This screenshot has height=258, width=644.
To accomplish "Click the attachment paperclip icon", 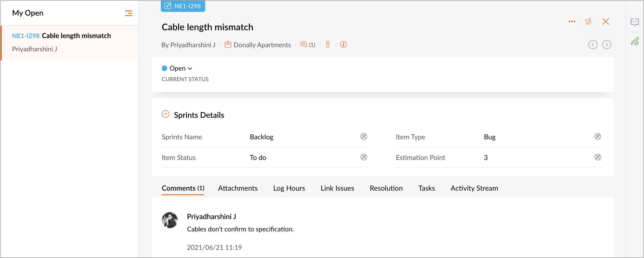I will coord(327,44).
